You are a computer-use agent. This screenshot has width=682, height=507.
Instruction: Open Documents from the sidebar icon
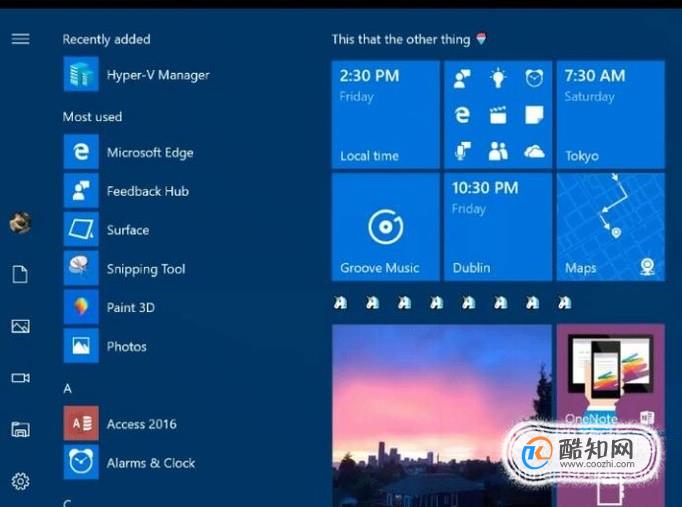click(x=20, y=274)
